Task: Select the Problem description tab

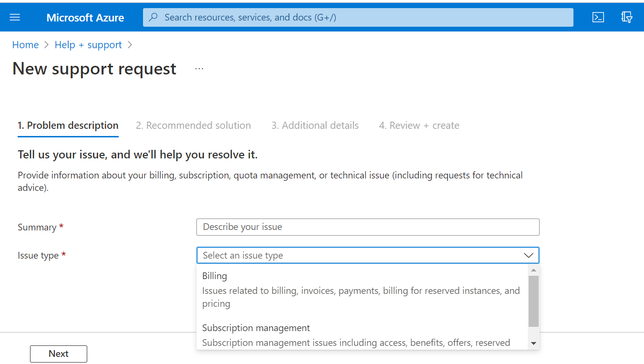Action: pos(68,125)
